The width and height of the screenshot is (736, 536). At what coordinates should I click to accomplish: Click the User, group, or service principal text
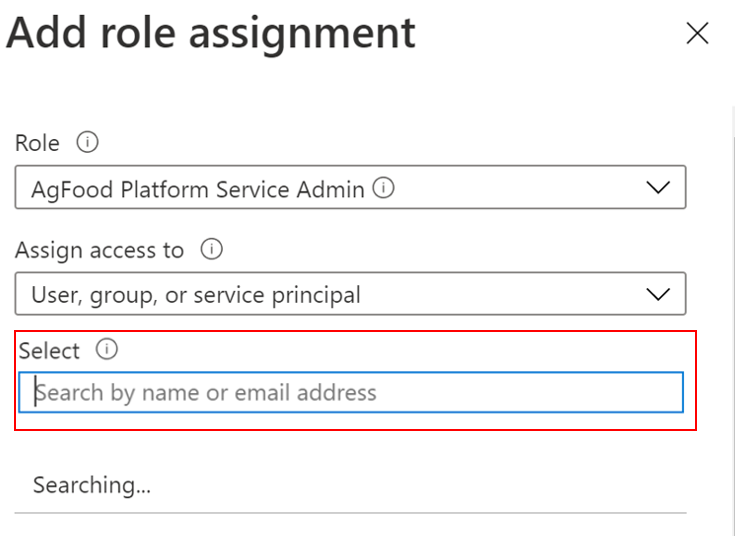[196, 295]
